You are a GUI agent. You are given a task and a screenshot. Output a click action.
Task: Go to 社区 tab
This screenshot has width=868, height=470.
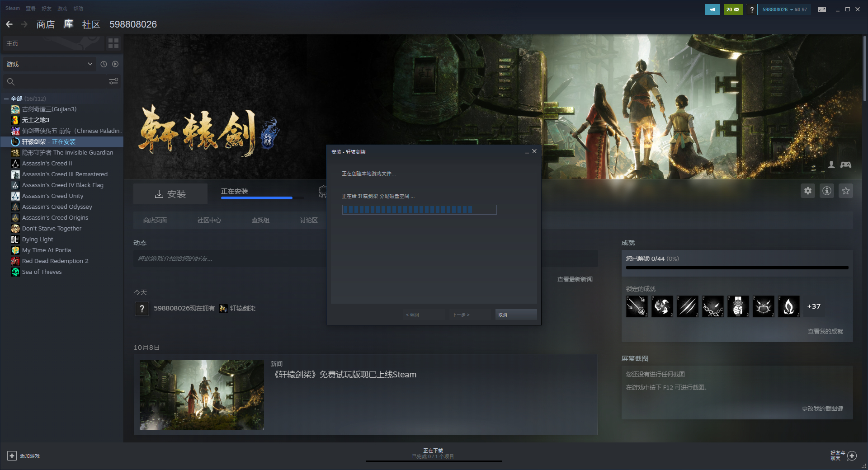pyautogui.click(x=91, y=24)
